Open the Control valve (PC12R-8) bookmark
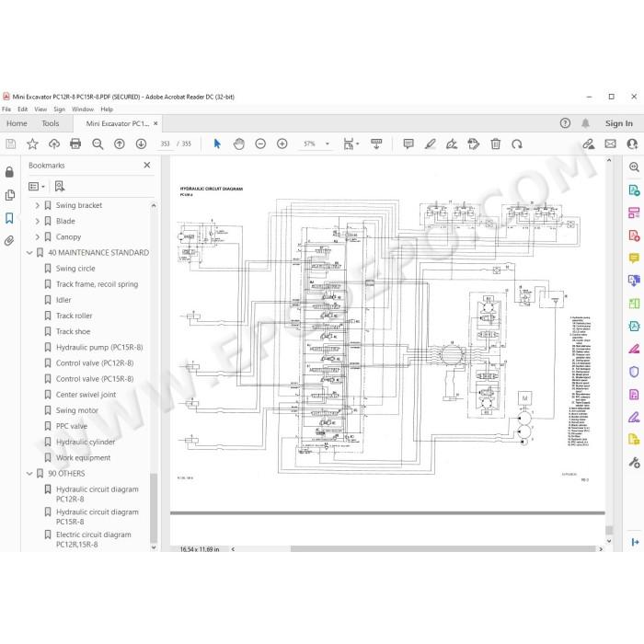The height and width of the screenshot is (644, 644). coord(95,363)
